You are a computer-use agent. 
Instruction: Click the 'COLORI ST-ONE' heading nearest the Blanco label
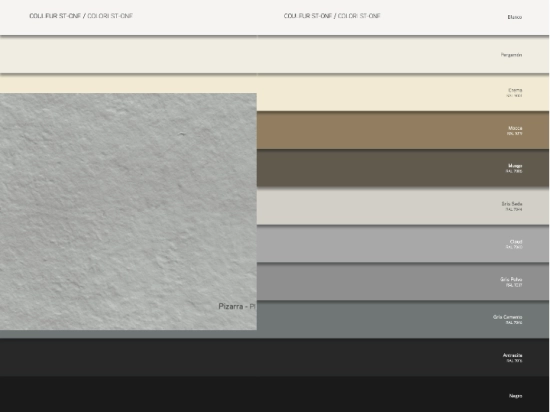(359, 16)
